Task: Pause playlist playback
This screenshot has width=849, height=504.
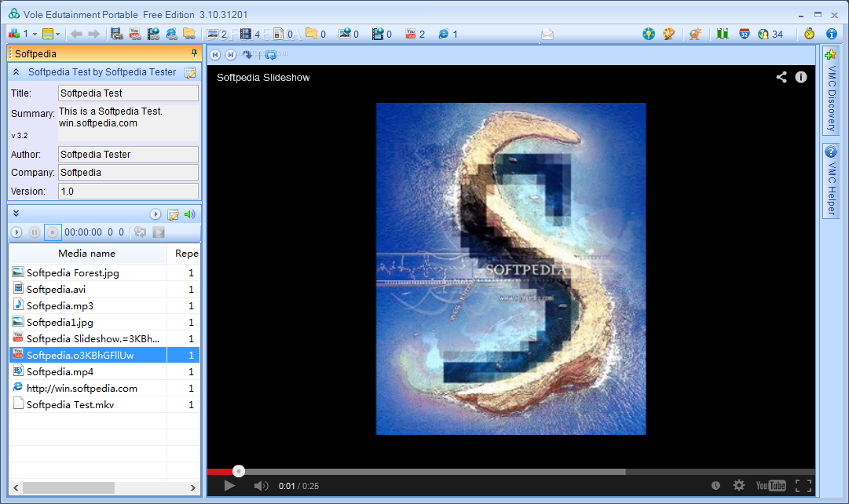Action: click(34, 232)
